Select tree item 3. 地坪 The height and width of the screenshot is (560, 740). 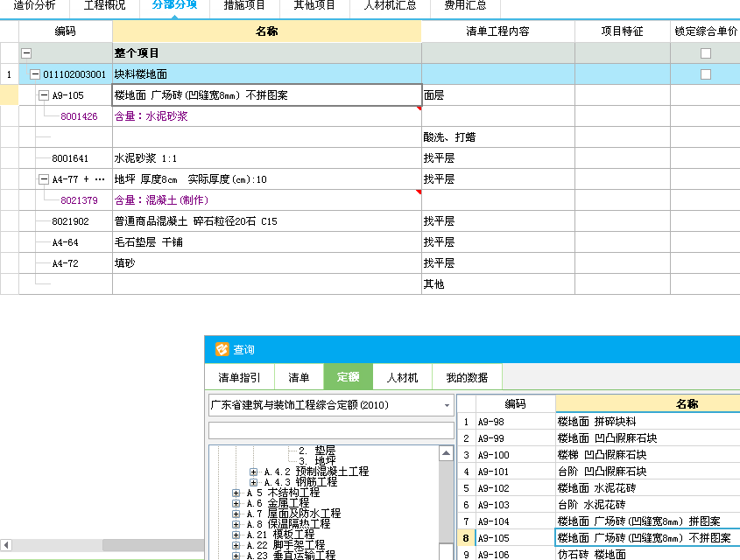[x=317, y=460]
